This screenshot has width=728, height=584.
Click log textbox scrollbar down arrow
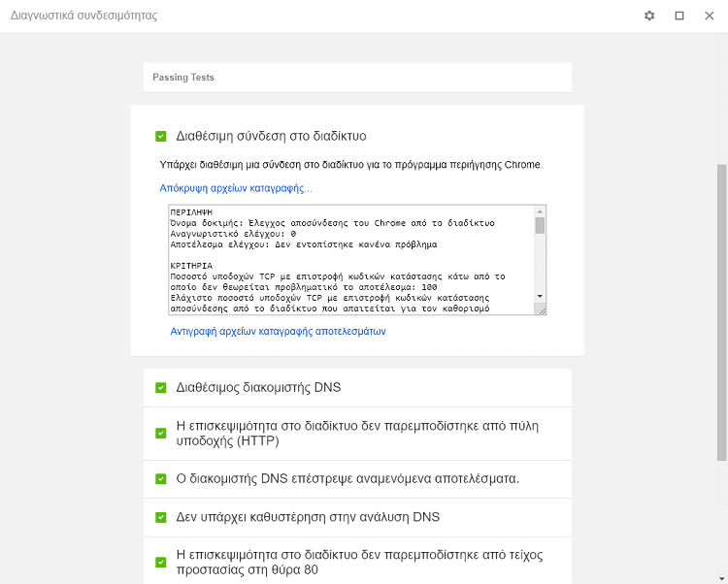pos(540,297)
